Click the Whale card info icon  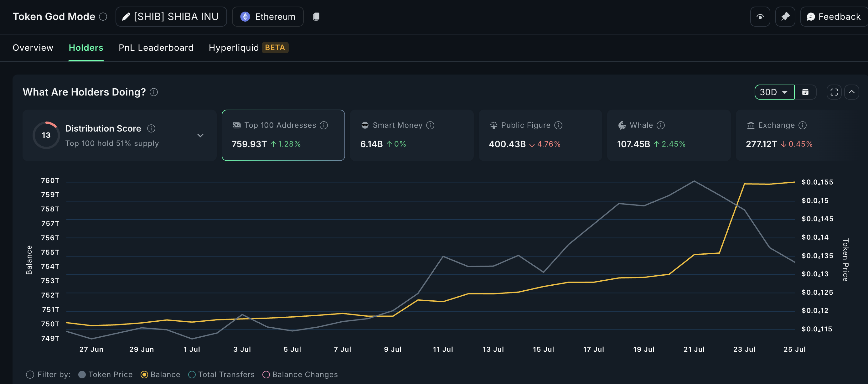[x=660, y=125]
